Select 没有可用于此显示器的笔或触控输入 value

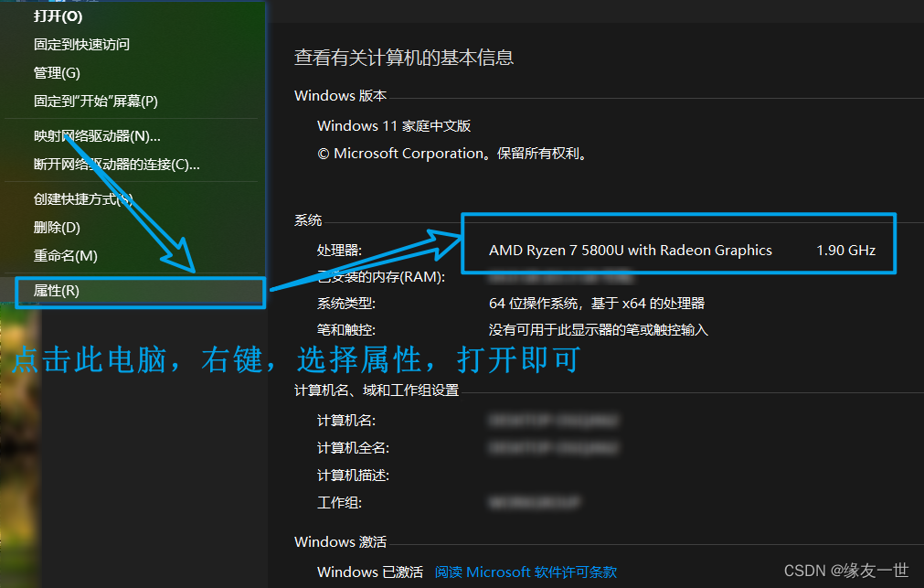pyautogui.click(x=598, y=330)
